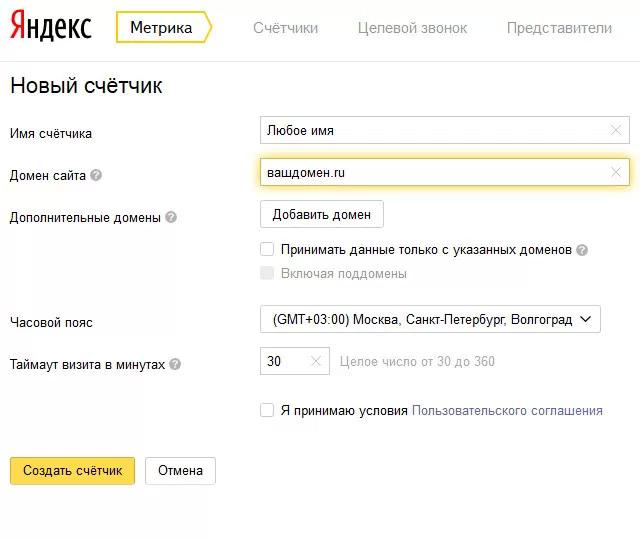640x540 pixels.
Task: Show help for Дополнительные домены
Action: pyautogui.click(x=171, y=217)
